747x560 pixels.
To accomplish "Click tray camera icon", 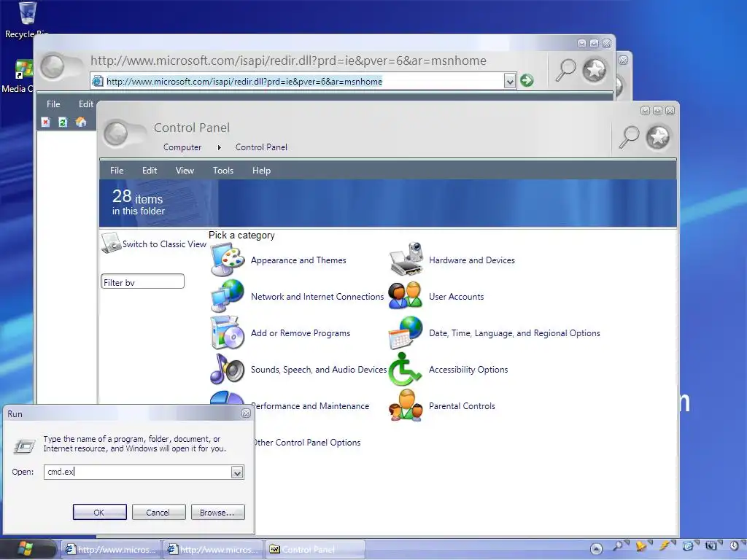I will 711,546.
